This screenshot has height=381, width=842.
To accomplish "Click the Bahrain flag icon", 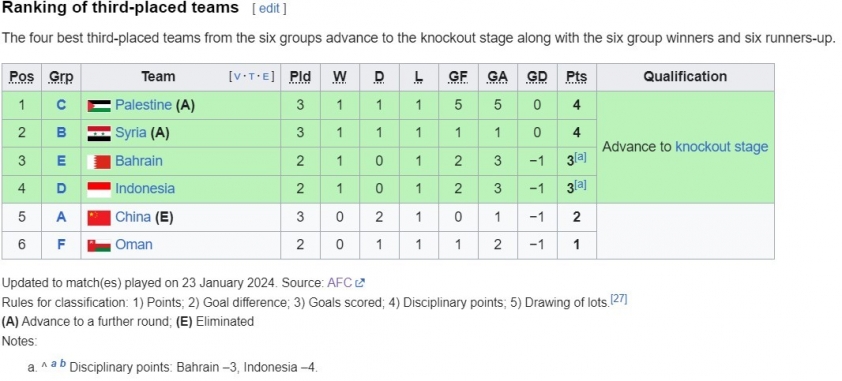I will click(x=99, y=161).
